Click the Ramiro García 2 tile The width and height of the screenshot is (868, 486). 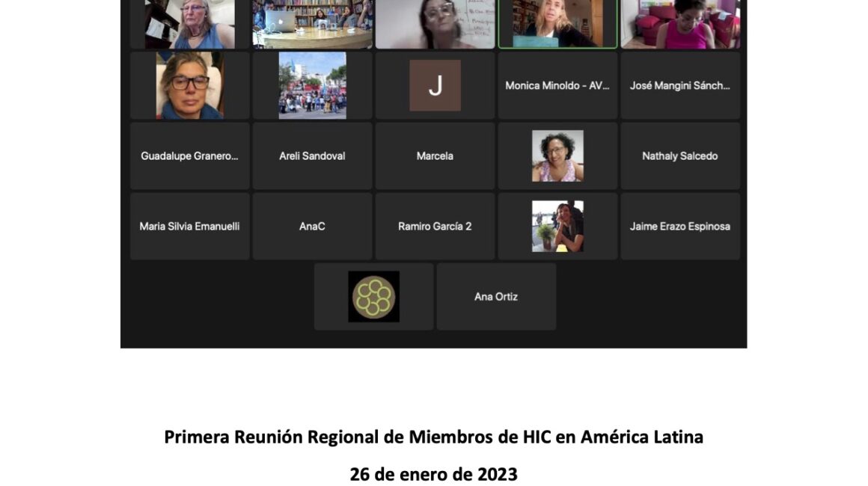tap(435, 226)
